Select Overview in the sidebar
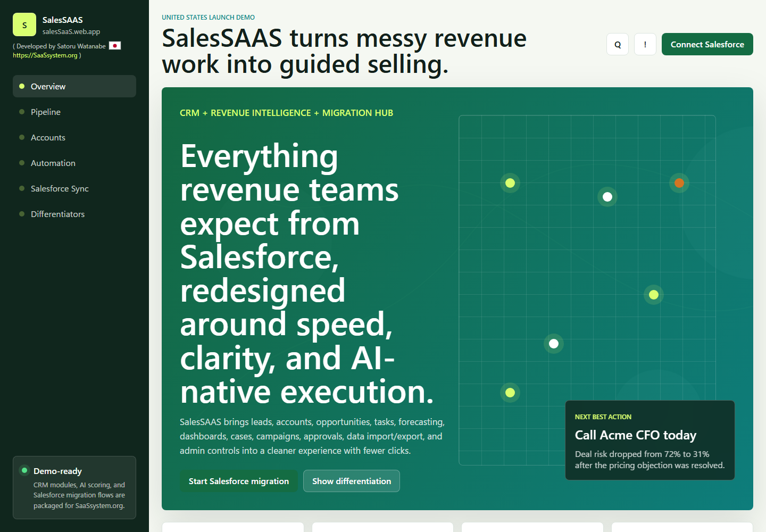 tap(74, 86)
